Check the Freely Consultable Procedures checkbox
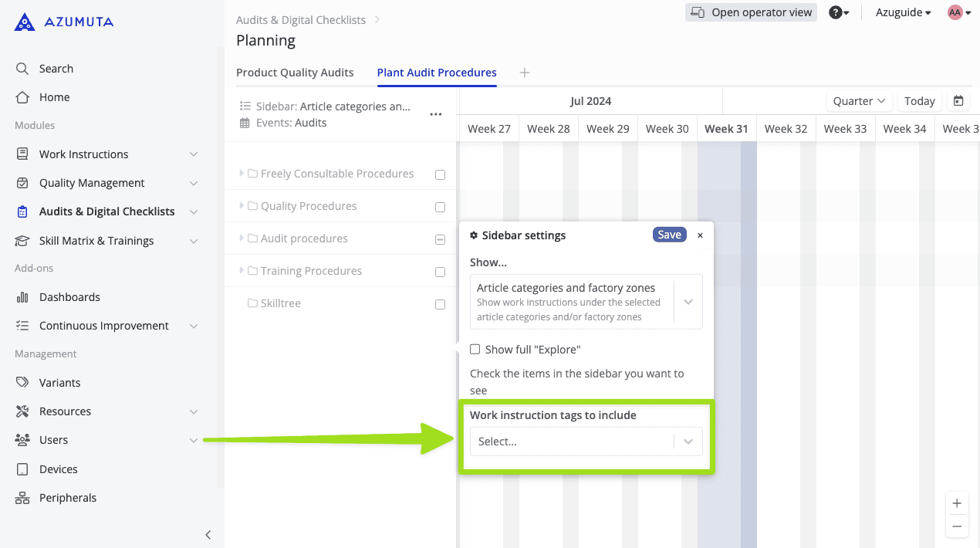 [x=440, y=174]
